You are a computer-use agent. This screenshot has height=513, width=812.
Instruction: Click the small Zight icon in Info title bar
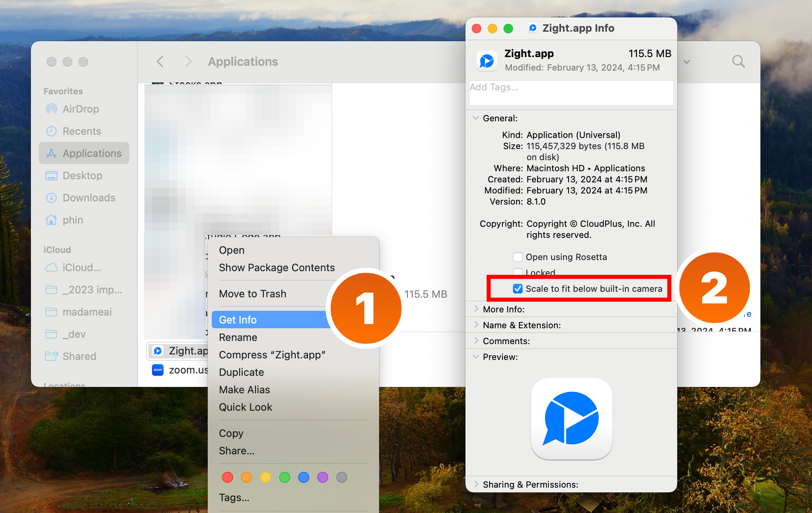532,28
